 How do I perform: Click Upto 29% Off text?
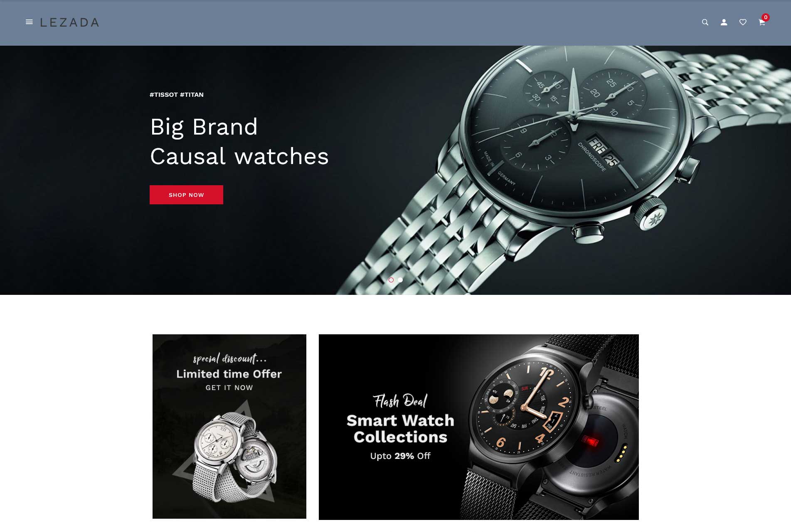click(400, 456)
